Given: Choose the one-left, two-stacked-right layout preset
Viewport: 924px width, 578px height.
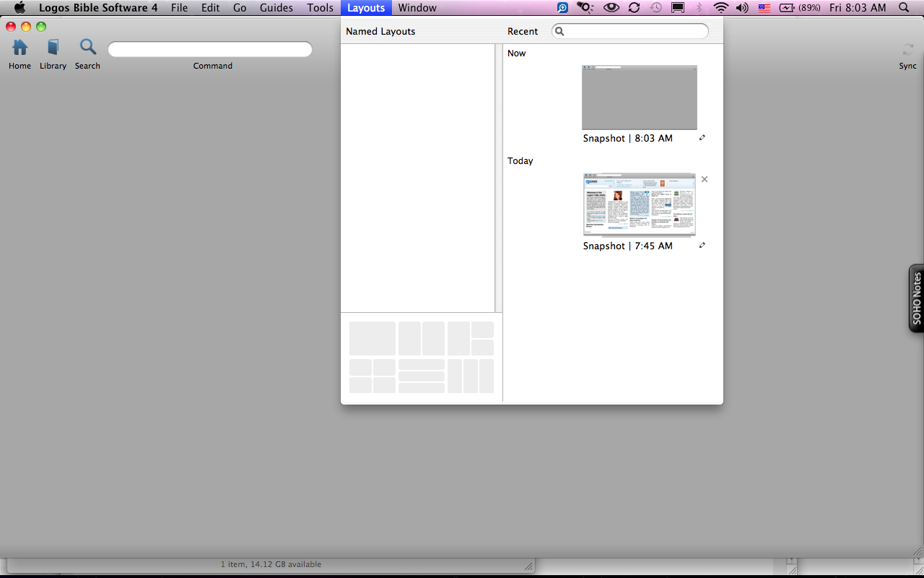Looking at the screenshot, I should pyautogui.click(x=471, y=338).
